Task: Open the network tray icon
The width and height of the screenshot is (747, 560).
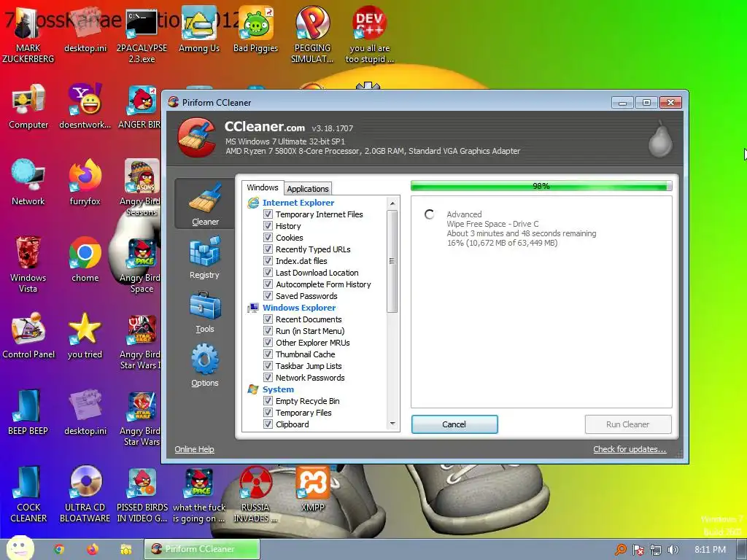Action: pos(656,550)
